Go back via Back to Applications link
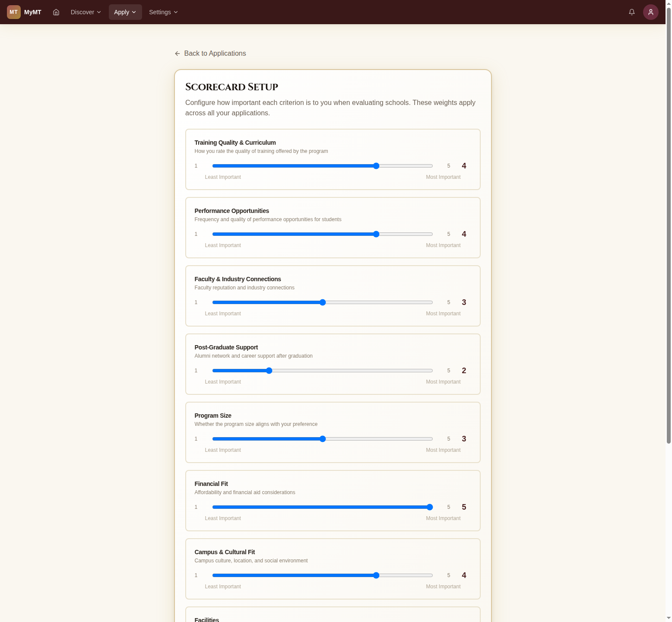The width and height of the screenshot is (672, 622). point(215,54)
